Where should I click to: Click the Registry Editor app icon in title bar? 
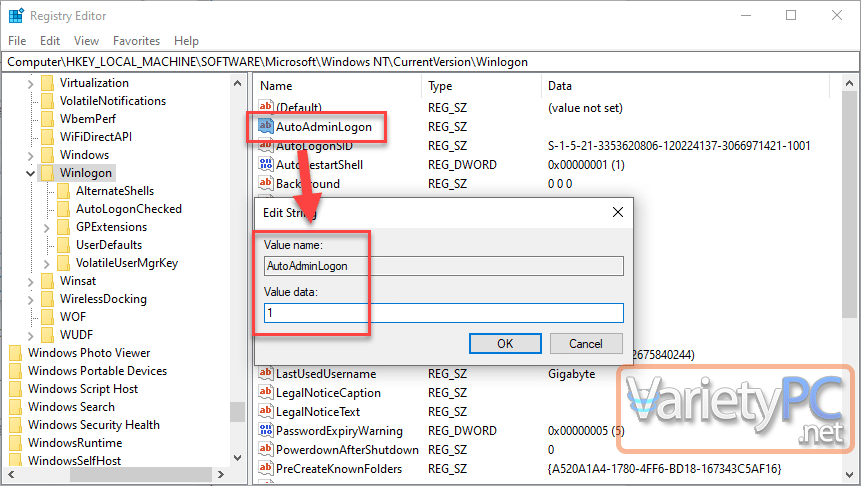click(16, 15)
